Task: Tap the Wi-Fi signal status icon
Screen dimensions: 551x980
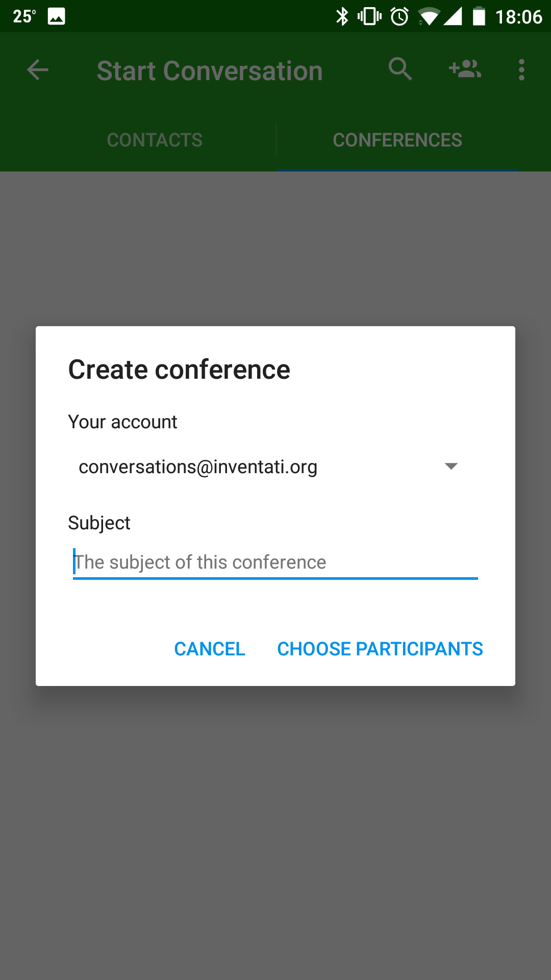Action: click(428, 17)
